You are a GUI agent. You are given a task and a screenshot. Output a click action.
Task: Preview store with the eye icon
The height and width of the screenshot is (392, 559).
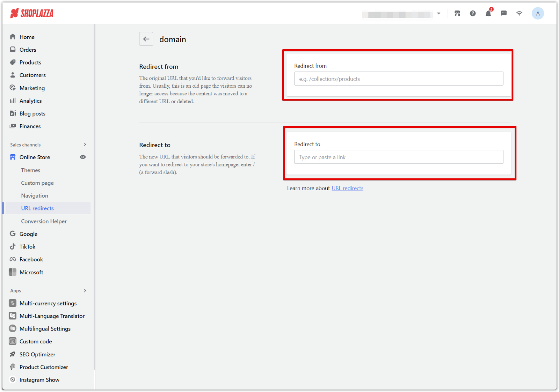coord(83,157)
